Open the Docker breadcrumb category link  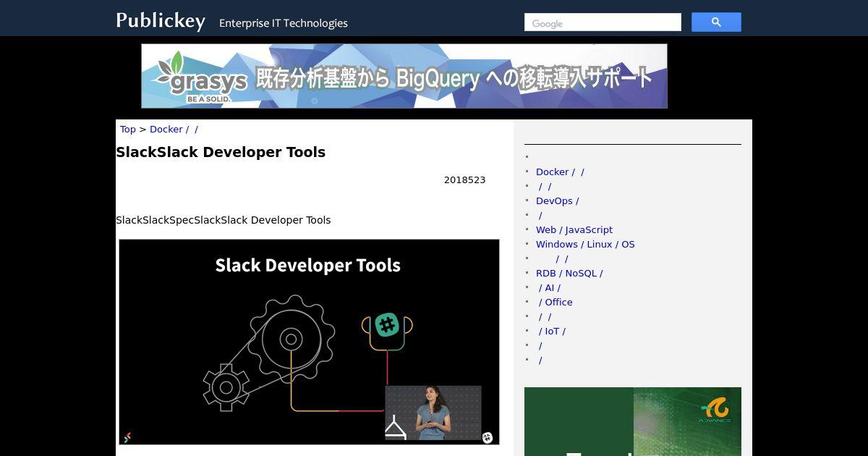click(174, 130)
